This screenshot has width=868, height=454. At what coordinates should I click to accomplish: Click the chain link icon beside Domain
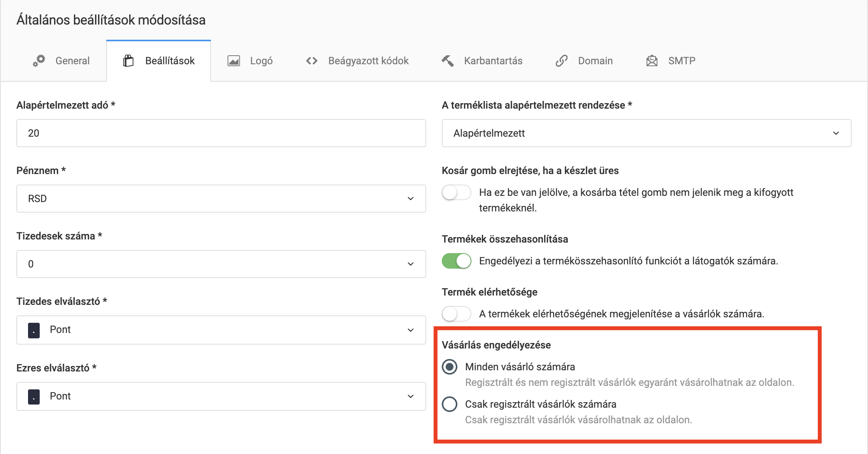coord(562,61)
